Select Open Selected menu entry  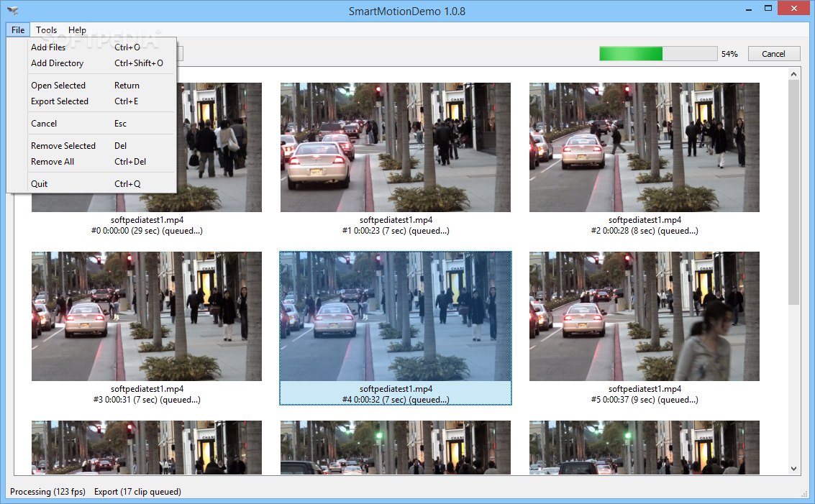[x=91, y=86]
